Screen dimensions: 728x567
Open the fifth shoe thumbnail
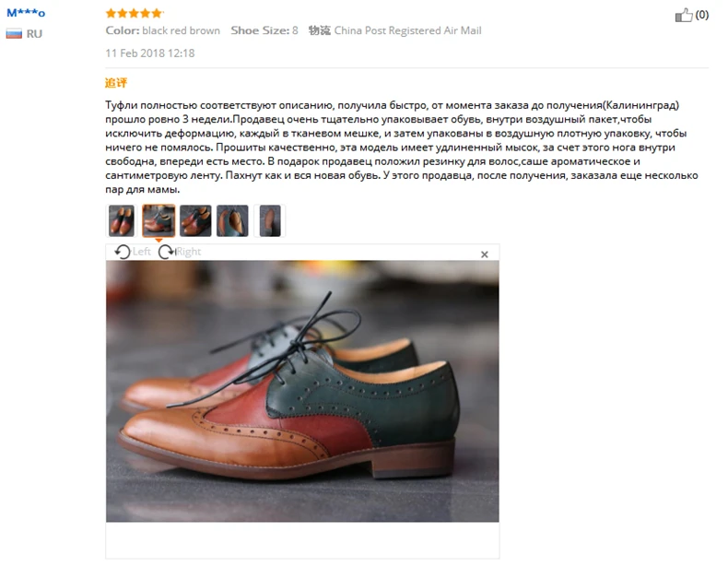(x=269, y=220)
